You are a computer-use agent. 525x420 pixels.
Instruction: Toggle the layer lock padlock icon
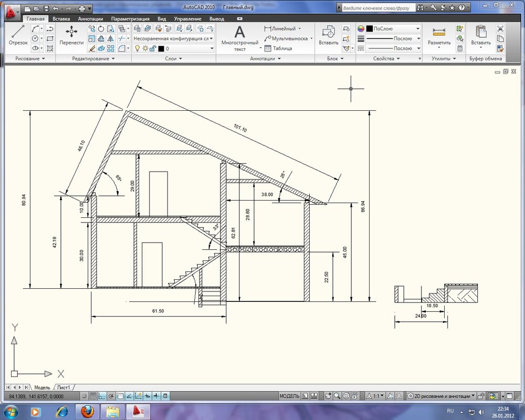click(x=153, y=48)
